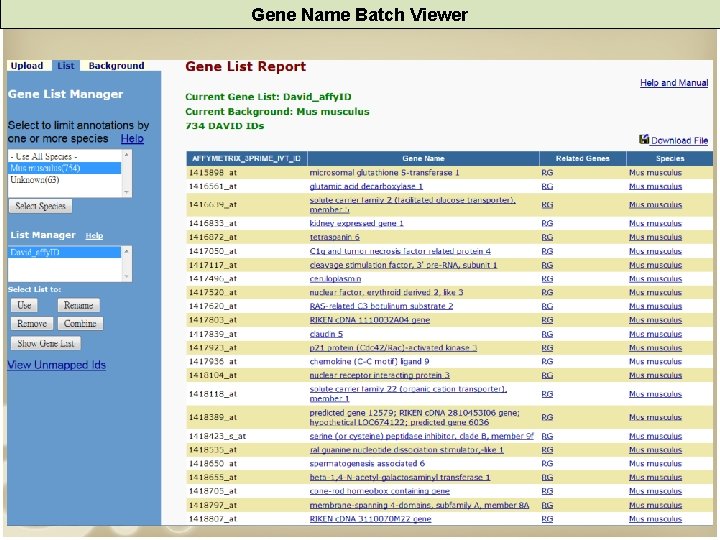Open 'C1q and tumor necrosis factor related protein 4' link
Screen dimensions: 720x540
[x=400, y=251]
